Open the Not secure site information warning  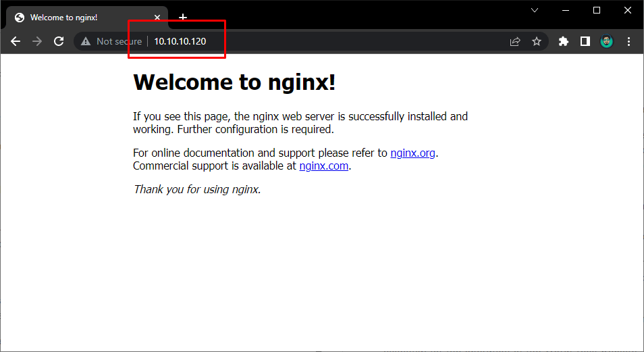click(111, 41)
